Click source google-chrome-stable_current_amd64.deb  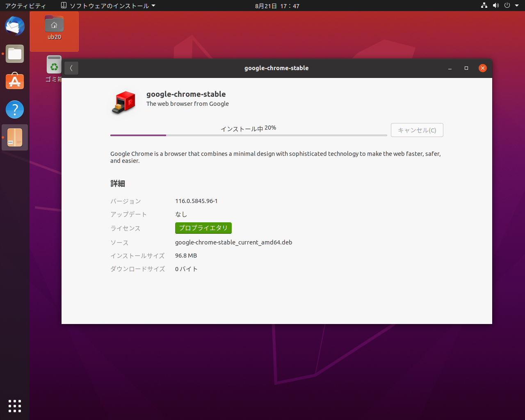(x=234, y=242)
